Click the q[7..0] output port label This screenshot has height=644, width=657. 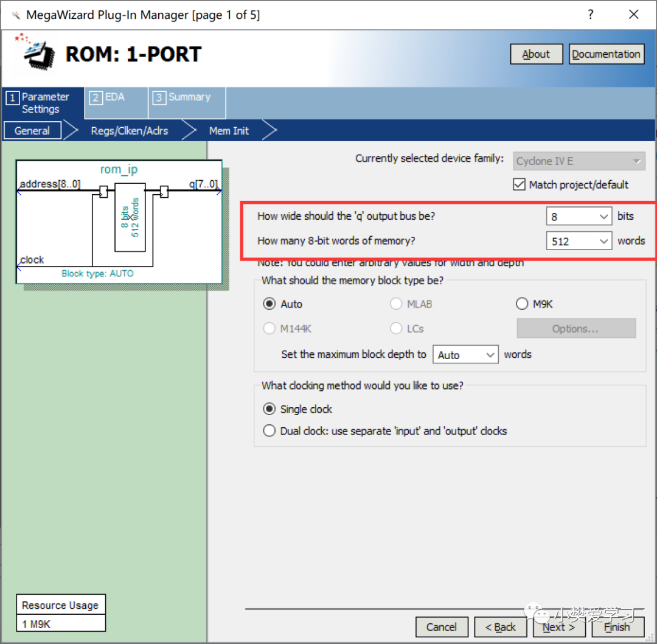tap(203, 184)
